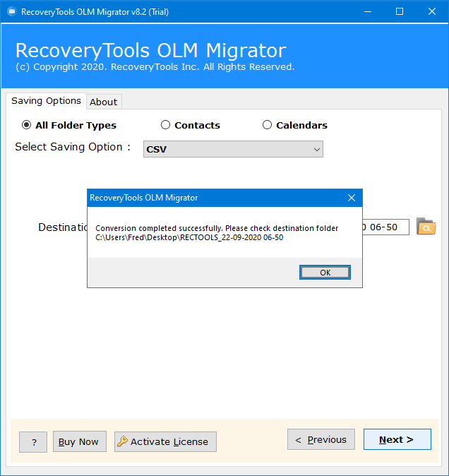
Task: Proceed with the Next button
Action: click(397, 439)
